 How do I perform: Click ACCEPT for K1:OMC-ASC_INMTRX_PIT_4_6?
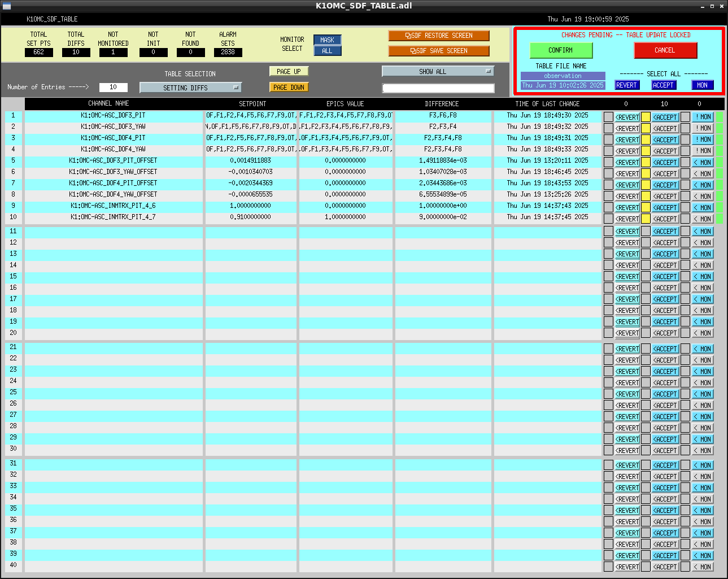[x=665, y=207]
